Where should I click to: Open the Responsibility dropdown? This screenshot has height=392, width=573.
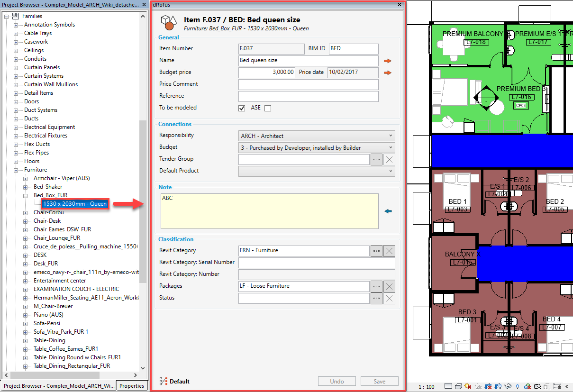tap(317, 136)
